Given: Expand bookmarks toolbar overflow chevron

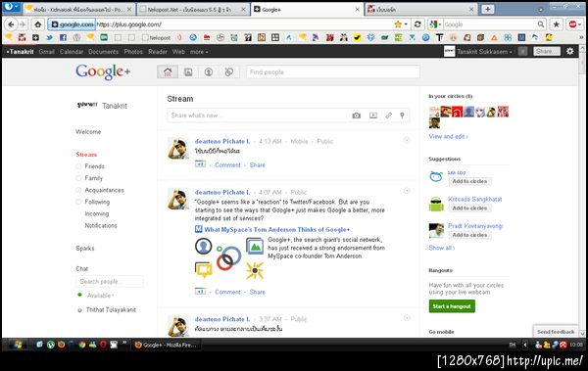Looking at the screenshot, I should [x=581, y=37].
